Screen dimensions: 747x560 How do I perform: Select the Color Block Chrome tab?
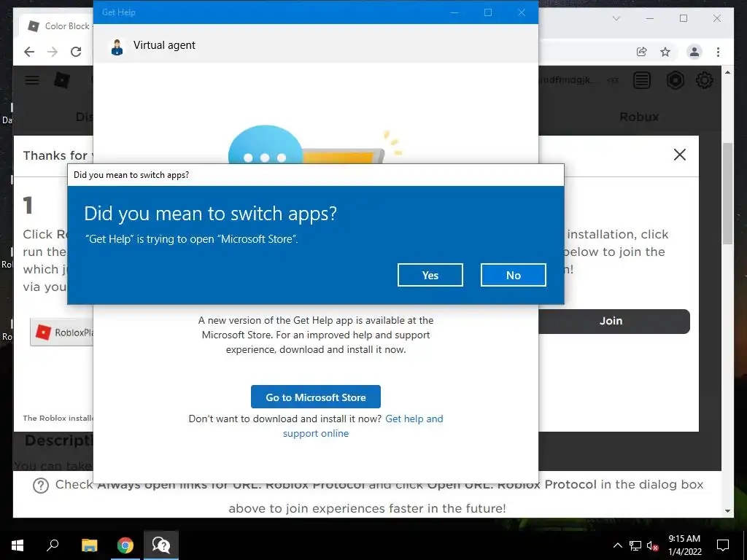pyautogui.click(x=57, y=26)
